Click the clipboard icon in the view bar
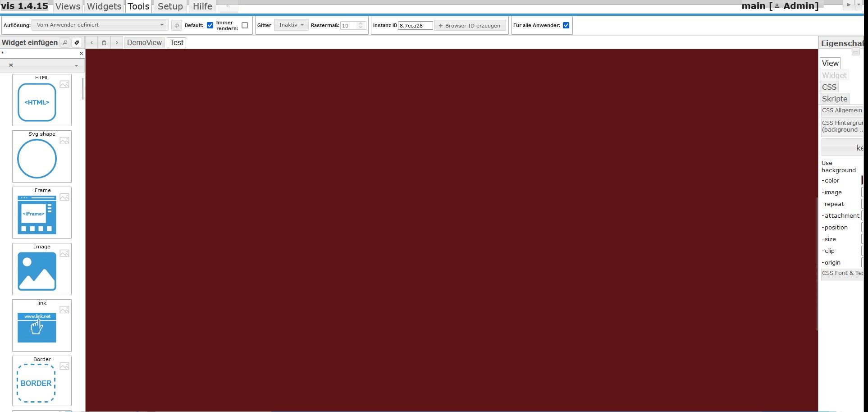The height and width of the screenshot is (412, 868). coord(104,43)
